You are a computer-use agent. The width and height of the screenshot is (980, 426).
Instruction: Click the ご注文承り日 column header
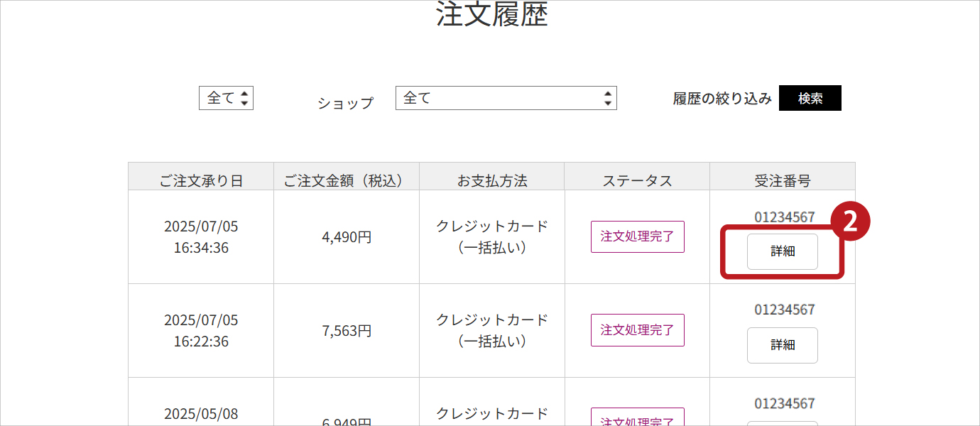click(201, 180)
